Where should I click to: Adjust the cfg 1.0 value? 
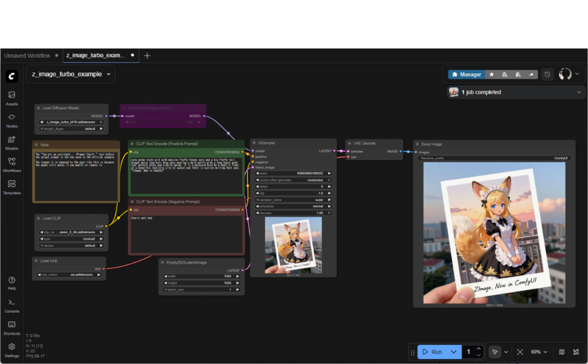tap(293, 193)
